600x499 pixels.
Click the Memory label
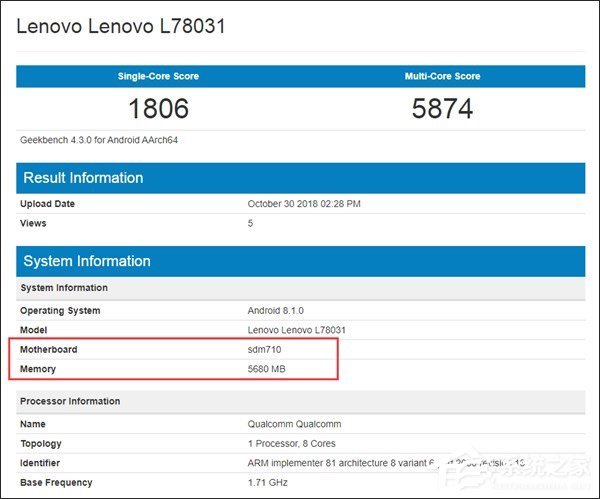38,369
